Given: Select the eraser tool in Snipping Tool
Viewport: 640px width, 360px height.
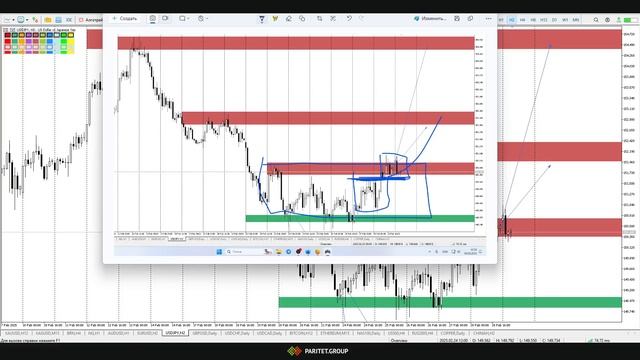Looking at the screenshot, I should [289, 19].
